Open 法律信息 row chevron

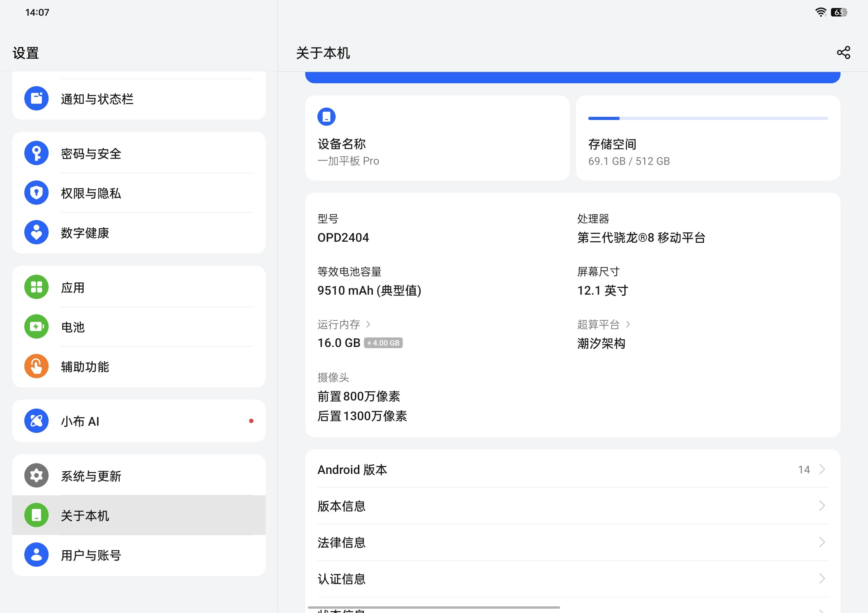point(822,542)
